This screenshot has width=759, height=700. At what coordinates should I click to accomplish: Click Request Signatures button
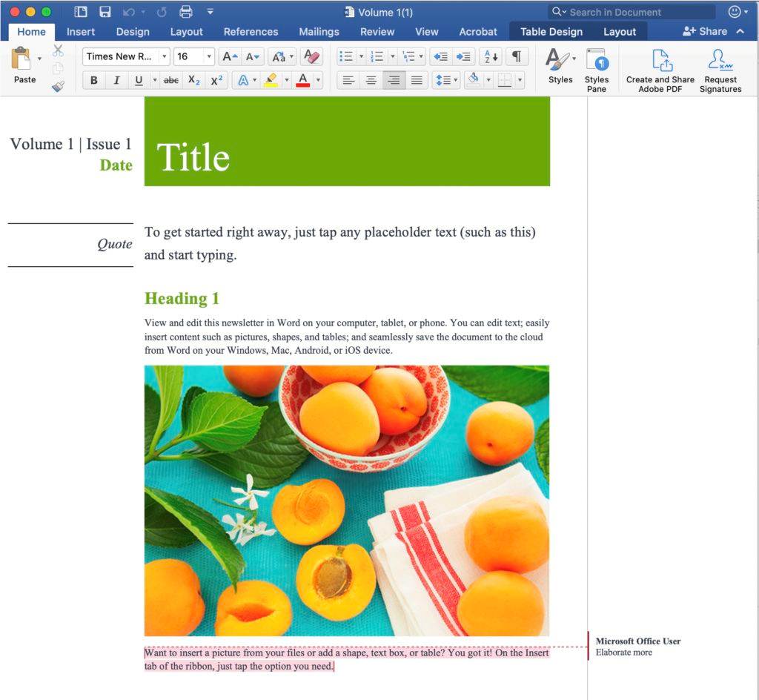(x=720, y=70)
